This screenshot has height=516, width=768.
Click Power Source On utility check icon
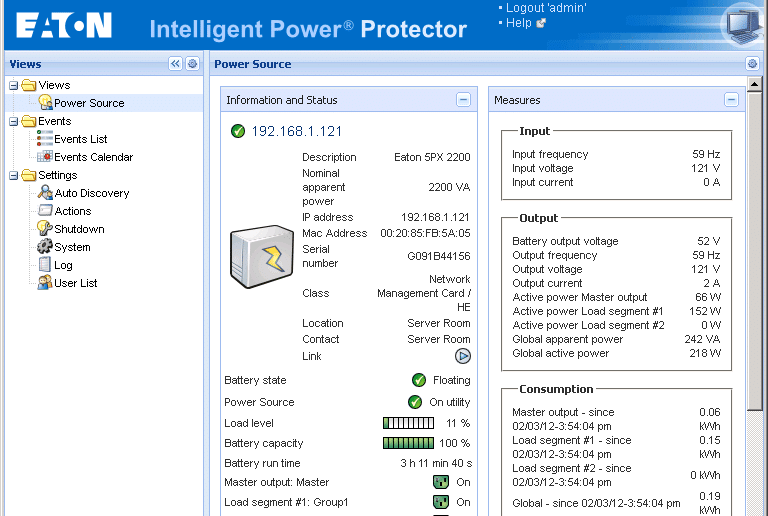(x=415, y=402)
